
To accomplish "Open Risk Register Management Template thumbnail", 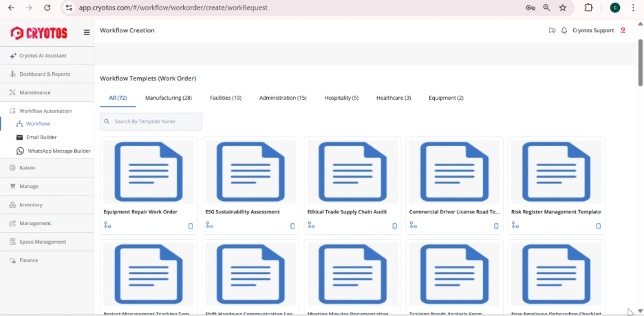I will point(556,171).
